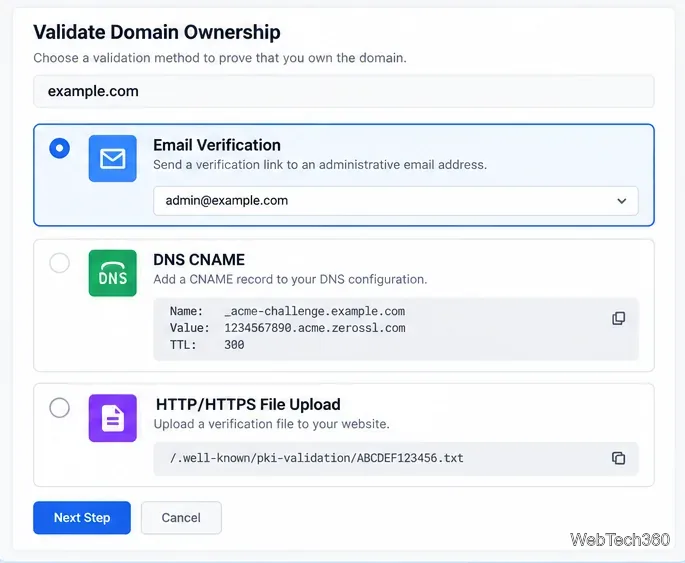Screen dimensions: 685x563
Task: Click 'Choose a validation method' subtitle text
Action: 220,58
